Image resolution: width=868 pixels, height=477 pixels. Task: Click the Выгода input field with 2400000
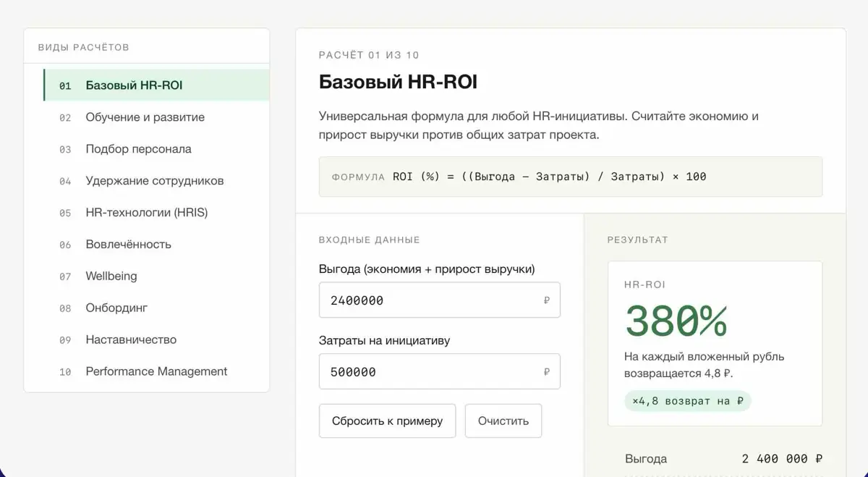pyautogui.click(x=439, y=300)
